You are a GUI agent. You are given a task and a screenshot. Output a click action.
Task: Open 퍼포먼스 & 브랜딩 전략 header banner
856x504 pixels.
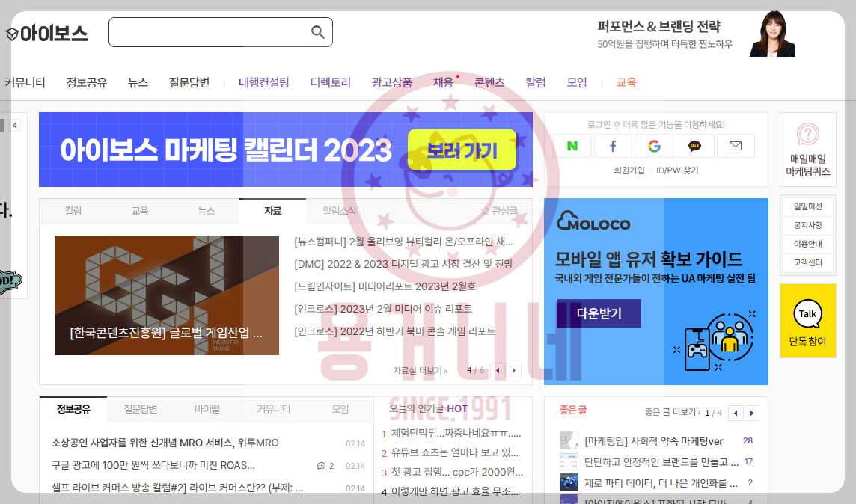point(696,34)
